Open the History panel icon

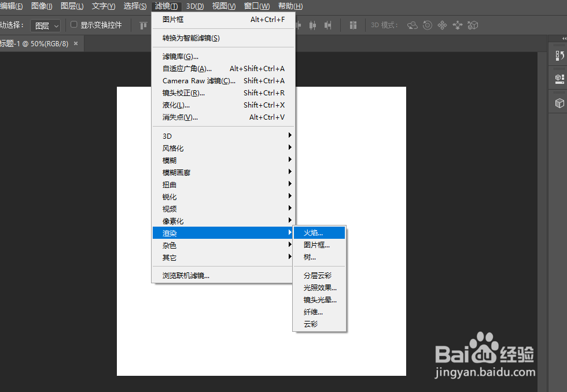click(559, 56)
